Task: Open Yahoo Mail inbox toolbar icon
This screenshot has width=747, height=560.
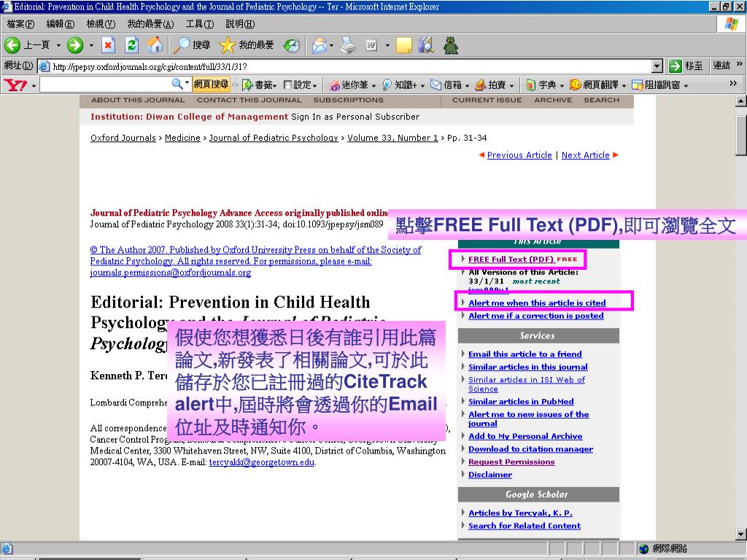Action: (x=436, y=85)
